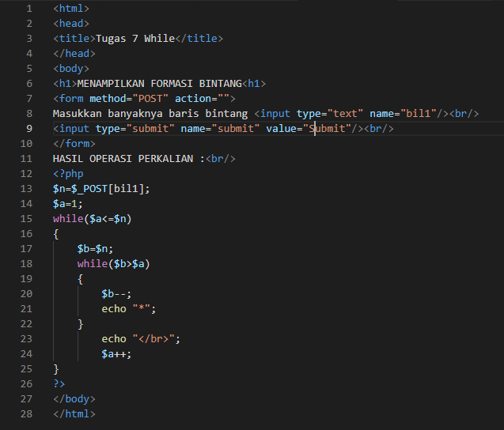
Task: Click the opening brace on line 16
Action: pyautogui.click(x=56, y=234)
